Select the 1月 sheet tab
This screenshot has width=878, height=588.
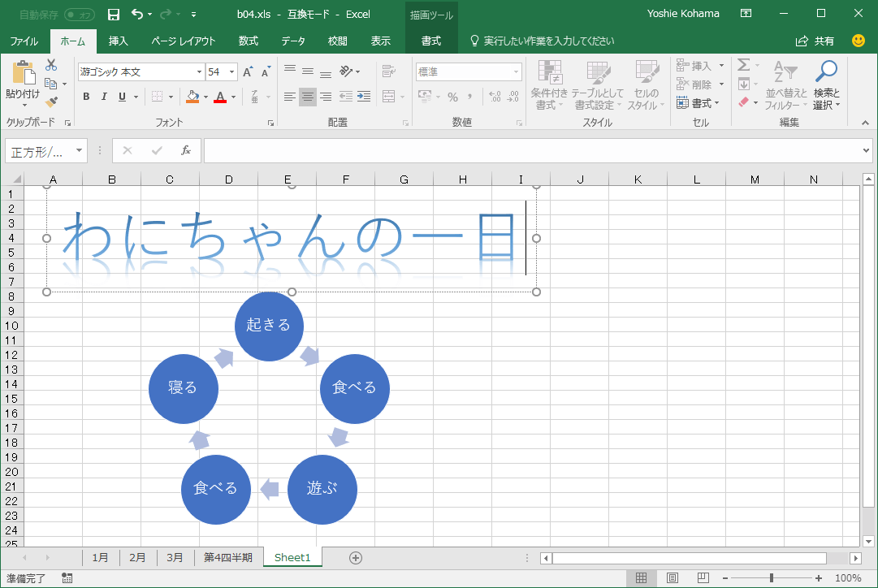100,557
